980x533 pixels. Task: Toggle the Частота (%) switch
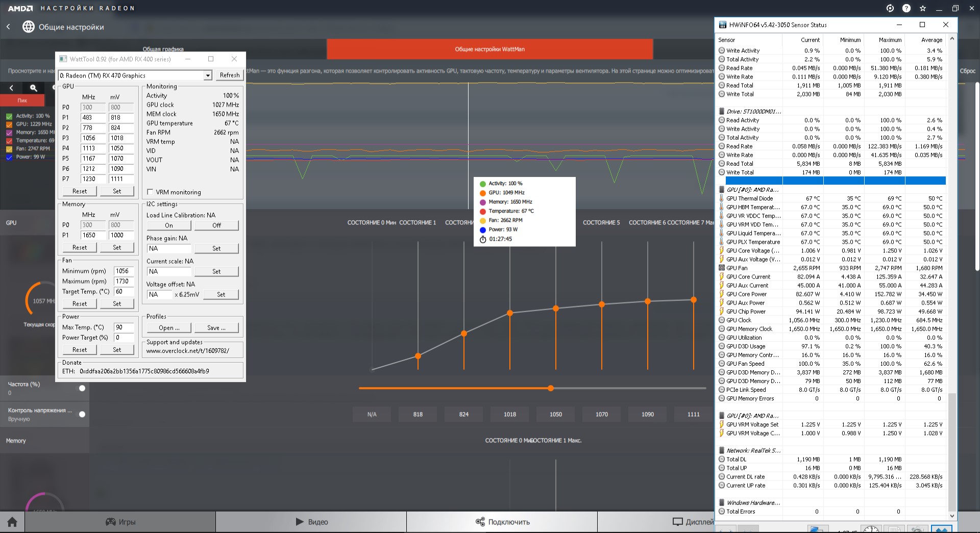pos(82,388)
